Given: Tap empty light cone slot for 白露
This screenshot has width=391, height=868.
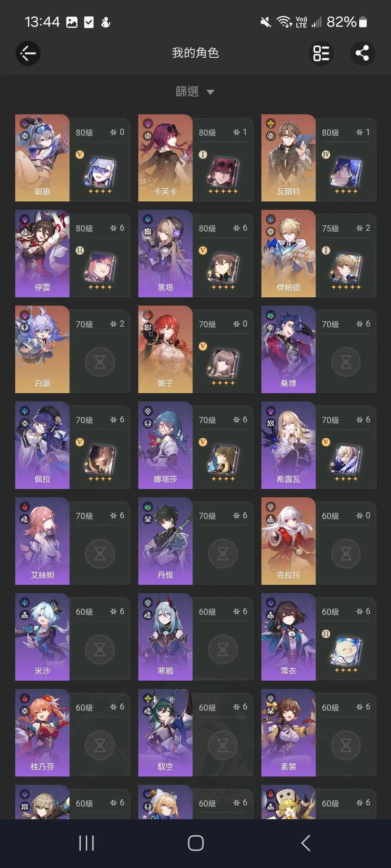Looking at the screenshot, I should (x=100, y=362).
